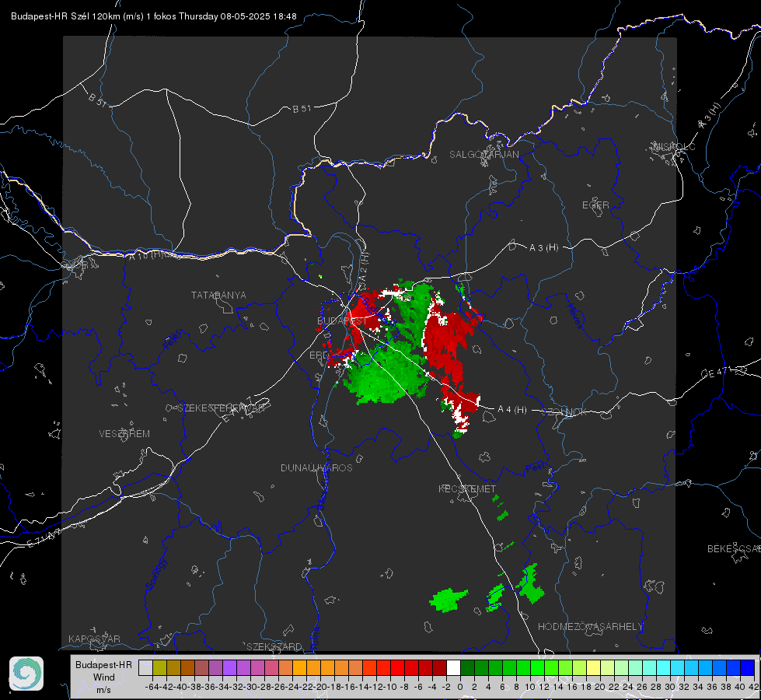Screen dimensions: 761x700
Task: Click the large green echo south of Budapest
Action: (x=386, y=374)
